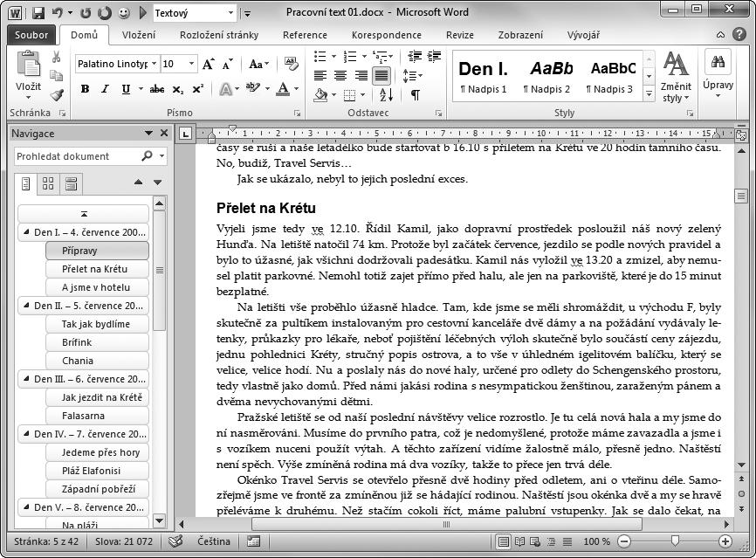
Task: Expand the styles gallery more arrow
Action: coord(649,93)
